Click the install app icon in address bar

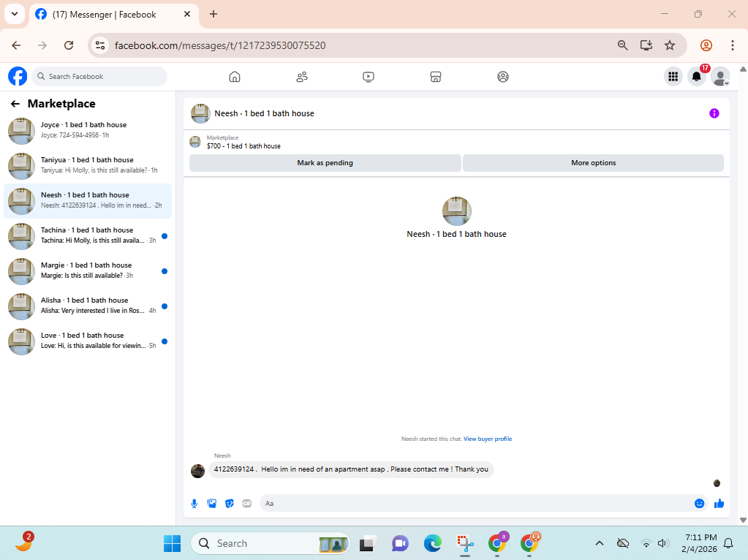pyautogui.click(x=646, y=45)
